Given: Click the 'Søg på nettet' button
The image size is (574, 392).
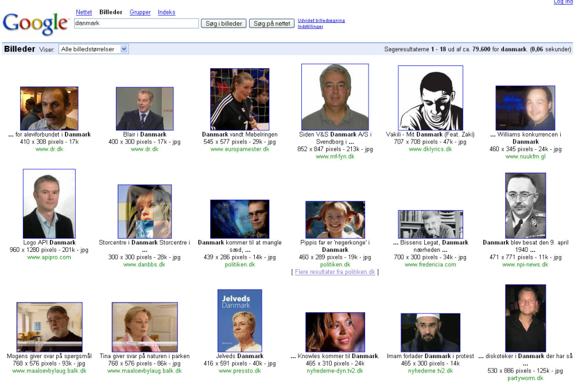Looking at the screenshot, I should pyautogui.click(x=272, y=24).
